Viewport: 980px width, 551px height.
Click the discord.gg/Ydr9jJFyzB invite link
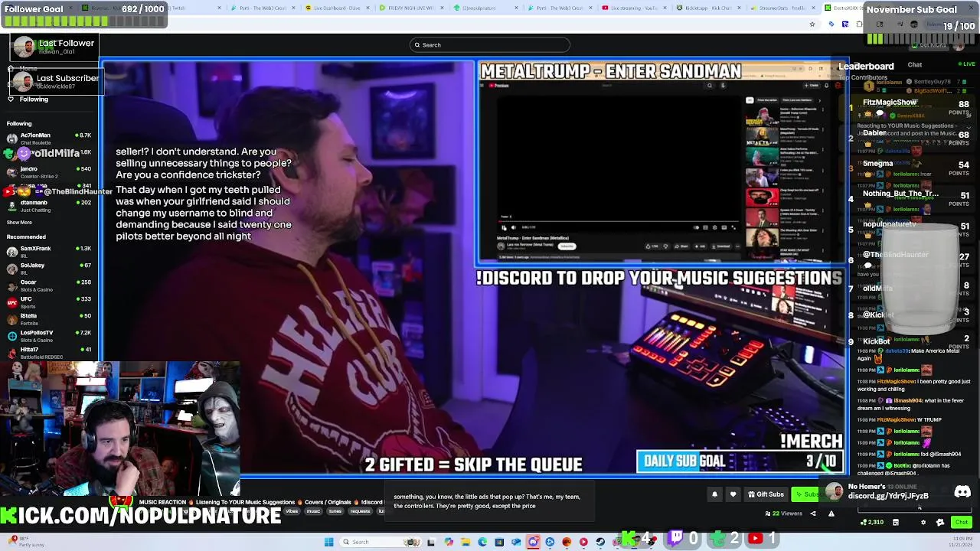coord(888,496)
